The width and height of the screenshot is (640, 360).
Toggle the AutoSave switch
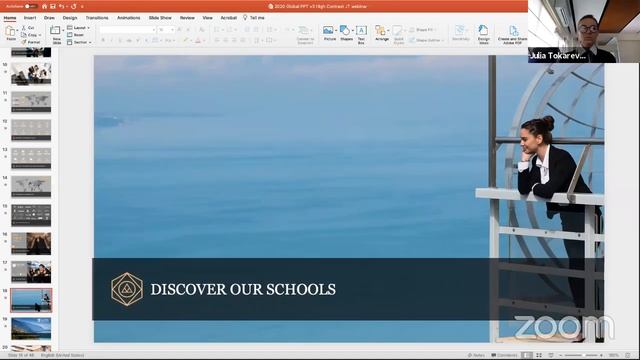(31, 7)
